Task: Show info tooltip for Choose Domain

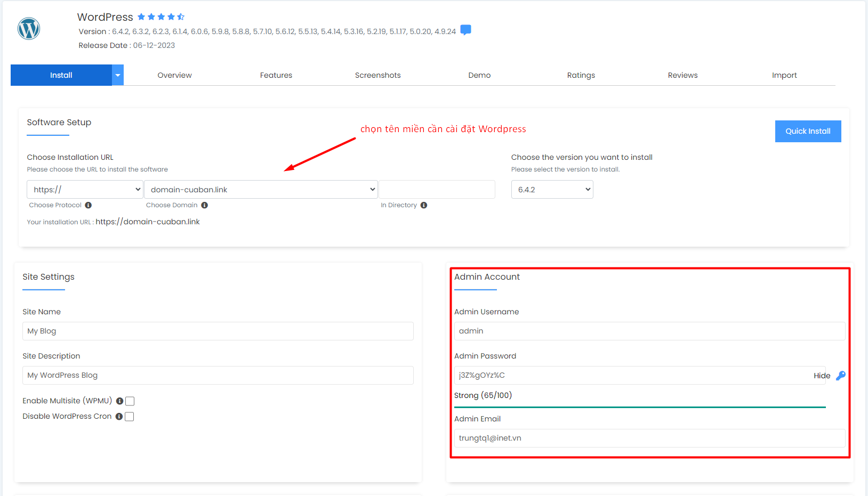Action: 205,205
